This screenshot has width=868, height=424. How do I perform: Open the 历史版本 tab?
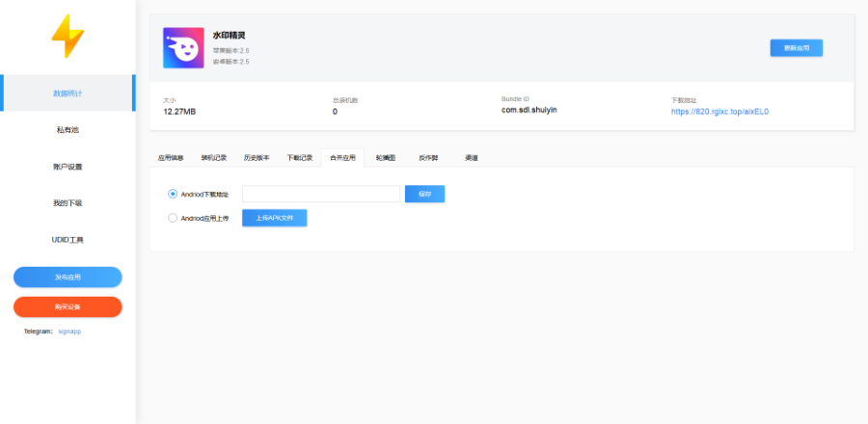coord(256,157)
